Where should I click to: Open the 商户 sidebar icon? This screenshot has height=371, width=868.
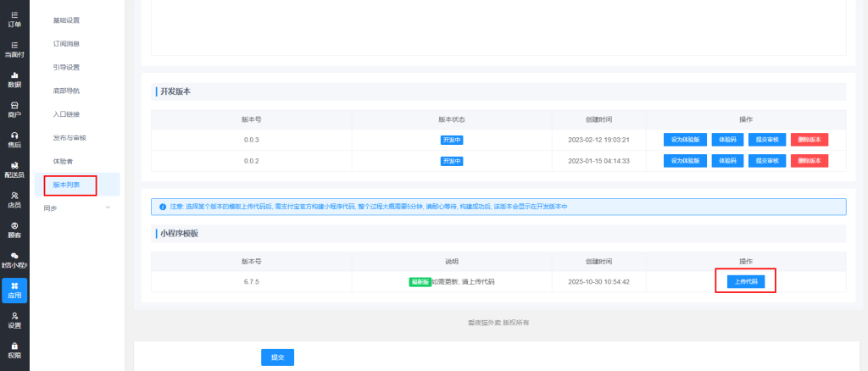point(14,109)
